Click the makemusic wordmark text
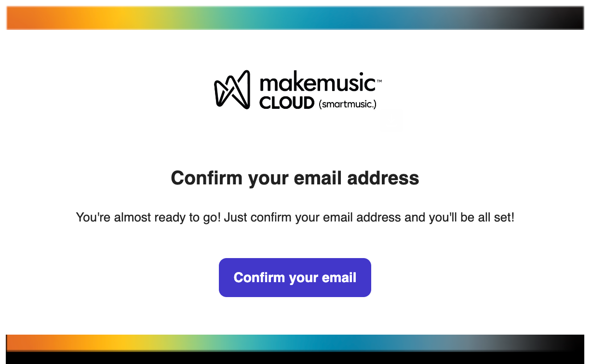 [x=318, y=83]
